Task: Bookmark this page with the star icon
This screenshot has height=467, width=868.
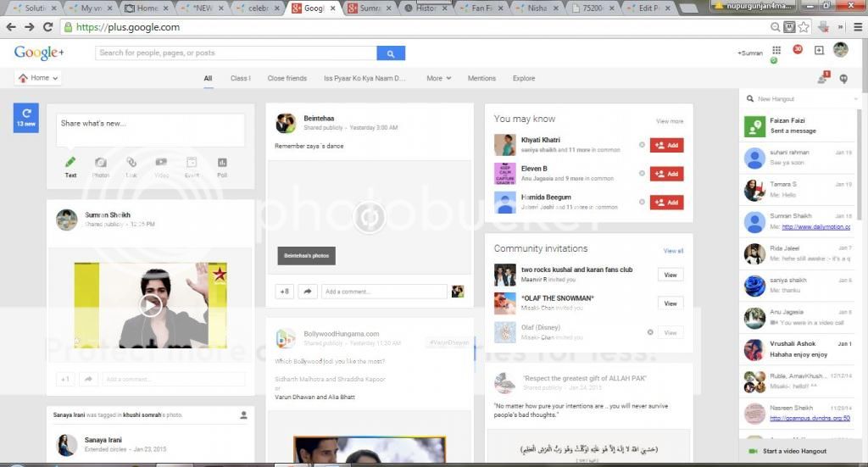Action: (804, 27)
